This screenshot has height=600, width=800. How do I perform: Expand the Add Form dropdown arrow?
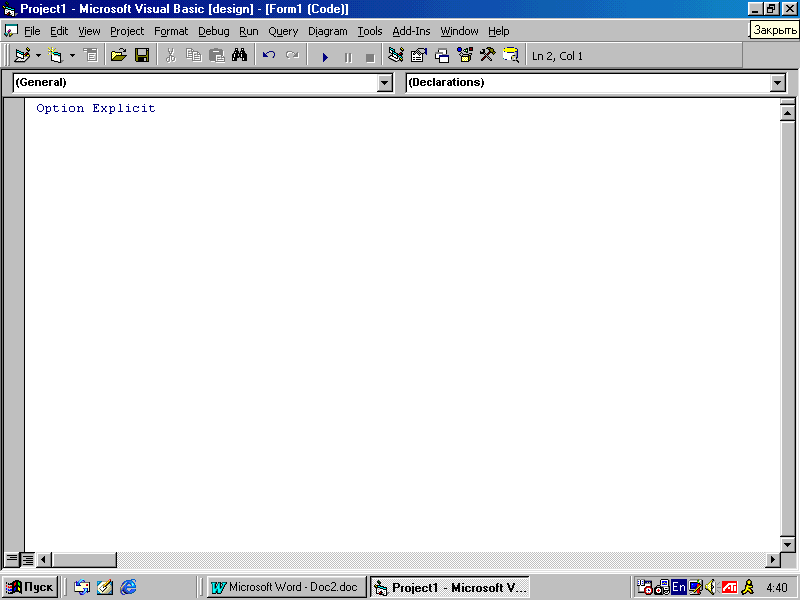pyautogui.click(x=72, y=55)
